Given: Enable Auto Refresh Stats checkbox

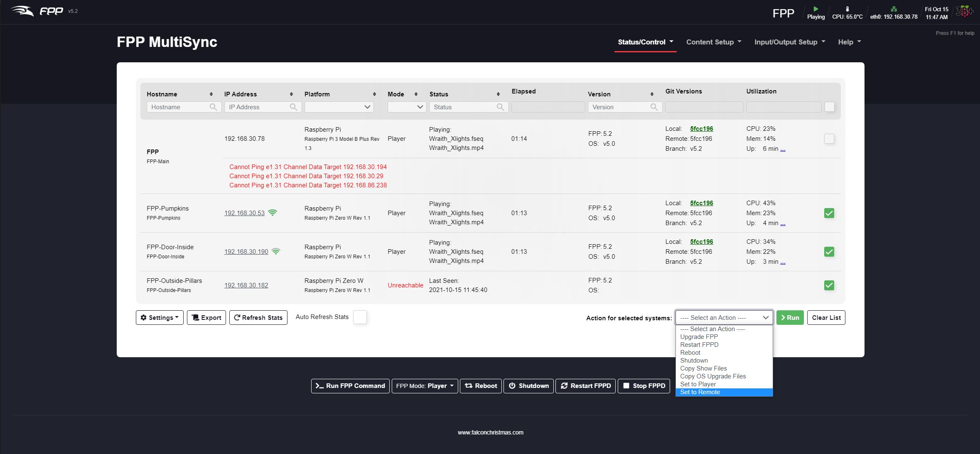Looking at the screenshot, I should point(360,317).
